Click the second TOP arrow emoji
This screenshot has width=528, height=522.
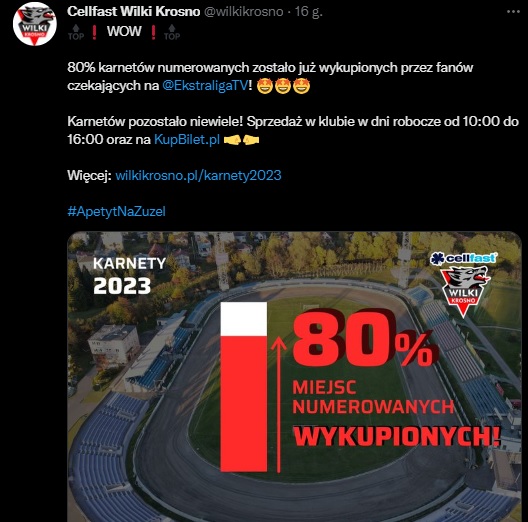(x=172, y=32)
